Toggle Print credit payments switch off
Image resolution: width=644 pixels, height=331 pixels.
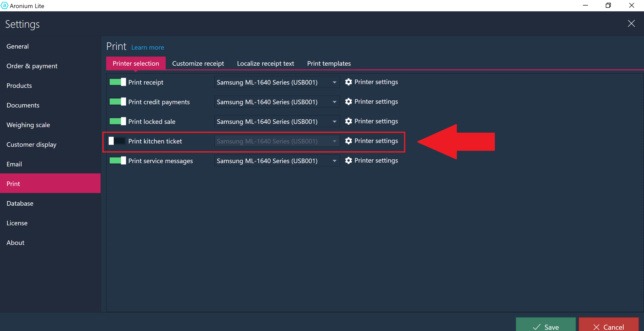tap(117, 102)
